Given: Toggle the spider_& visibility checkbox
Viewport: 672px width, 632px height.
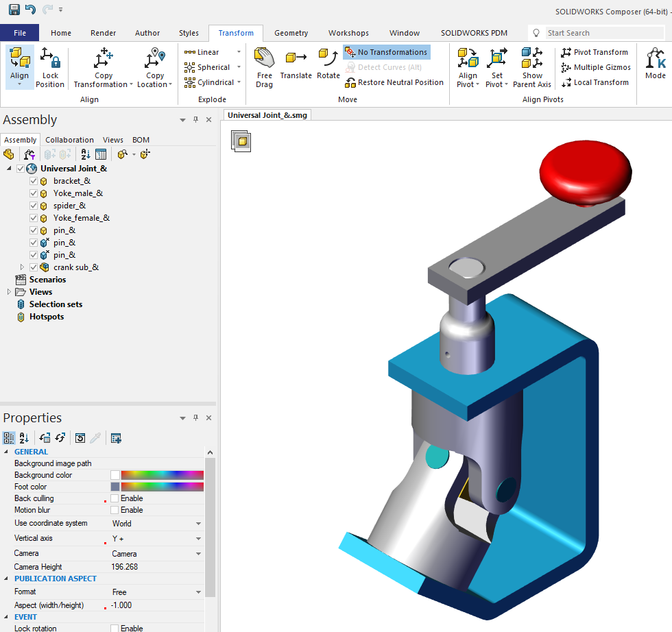Looking at the screenshot, I should [x=34, y=206].
